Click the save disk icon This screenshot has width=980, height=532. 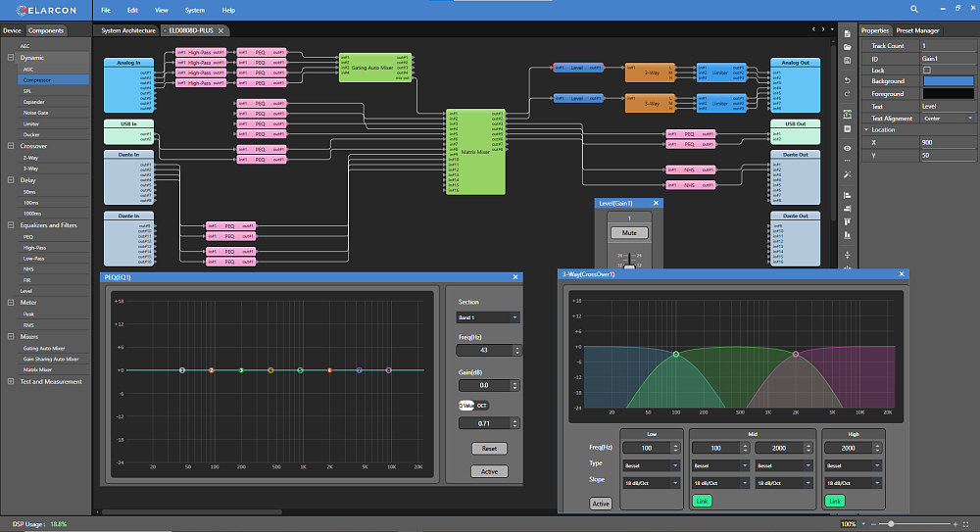click(x=848, y=61)
